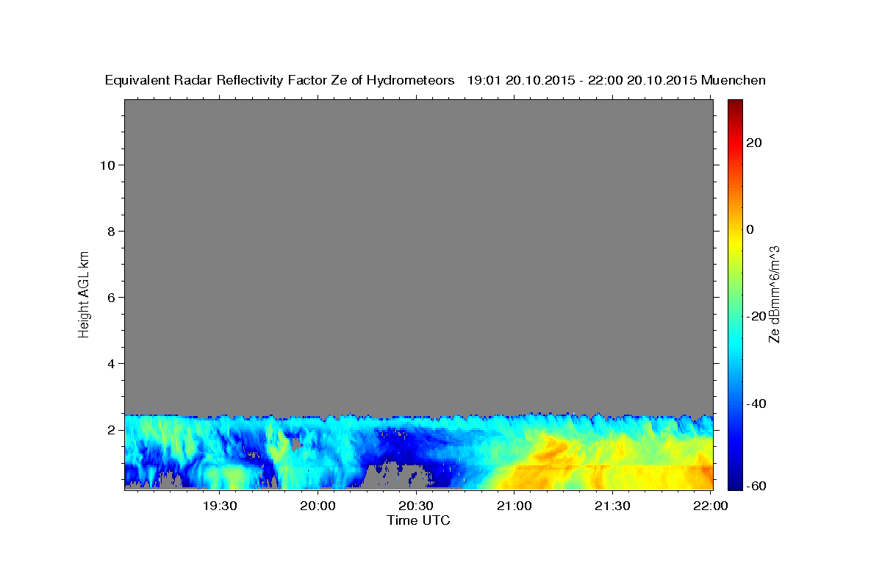This screenshot has width=882, height=588.
Task: Click the colorbar label -40
Action: pos(756,404)
